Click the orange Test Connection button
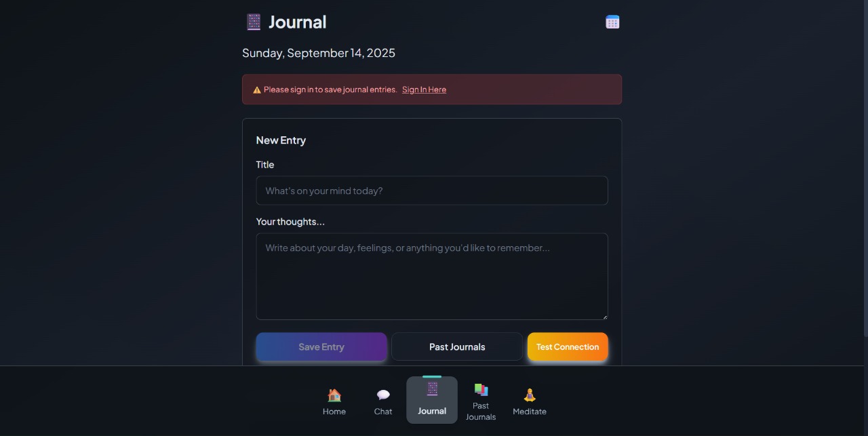This screenshot has height=436, width=868. tap(568, 346)
